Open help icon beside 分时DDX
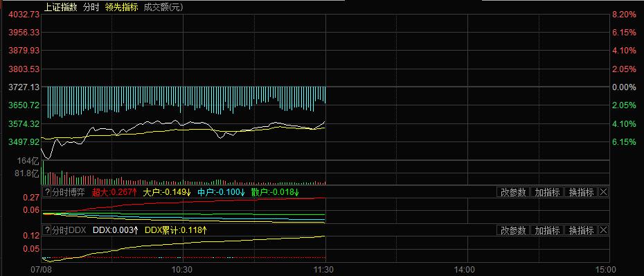The width and height of the screenshot is (644, 276). pyautogui.click(x=47, y=230)
